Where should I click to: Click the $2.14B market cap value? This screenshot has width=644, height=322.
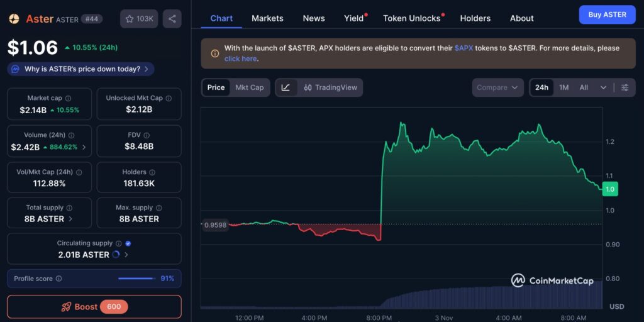pos(33,110)
